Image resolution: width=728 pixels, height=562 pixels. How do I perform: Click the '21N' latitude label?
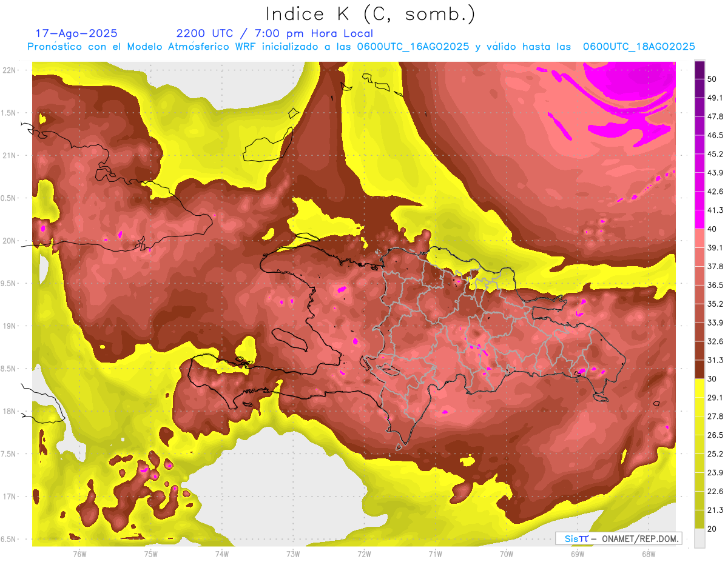tap(9, 155)
